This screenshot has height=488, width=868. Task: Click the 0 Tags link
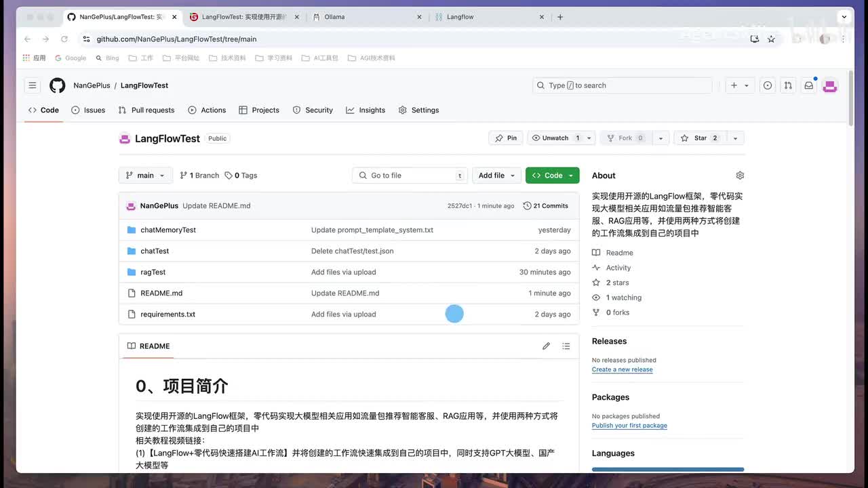(241, 176)
